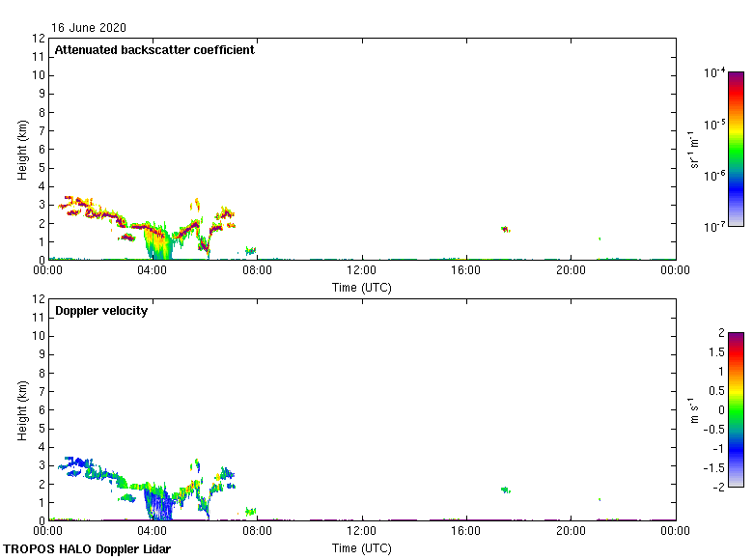Click 'Height (km)' axis label of Doppler plot

(22, 410)
